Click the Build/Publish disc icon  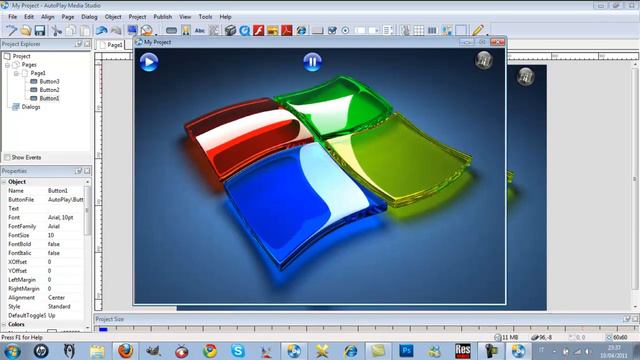click(147, 31)
